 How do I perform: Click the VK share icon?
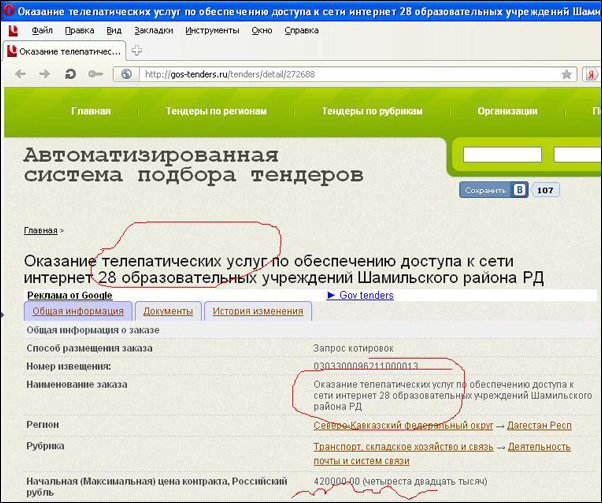pos(520,190)
